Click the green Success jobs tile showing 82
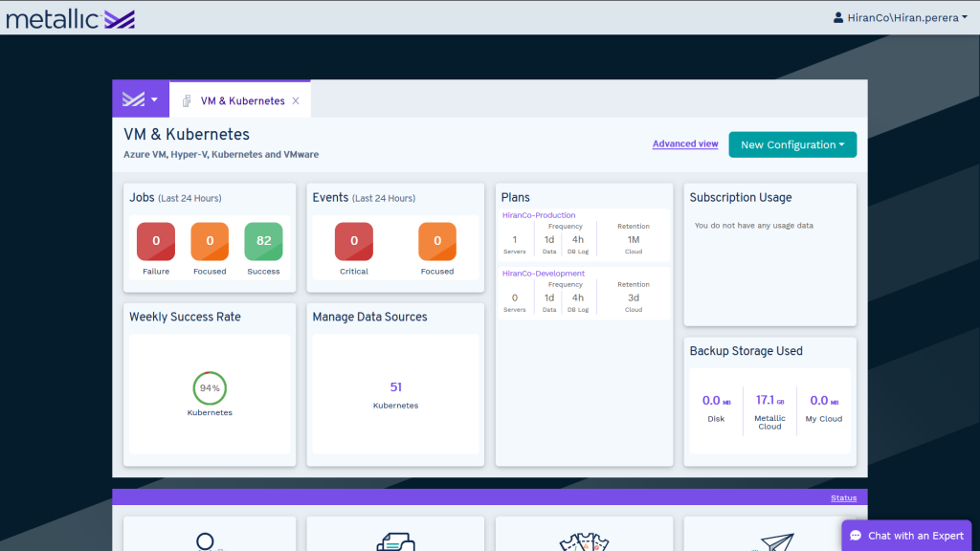The width and height of the screenshot is (980, 551). point(263,241)
